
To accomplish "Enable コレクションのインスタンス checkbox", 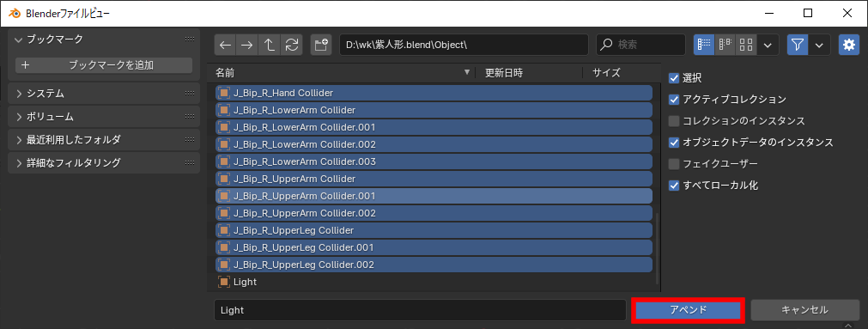I will point(674,121).
